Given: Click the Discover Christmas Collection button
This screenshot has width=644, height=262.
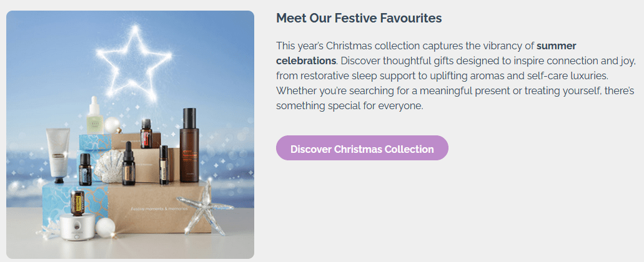Looking at the screenshot, I should 362,148.
